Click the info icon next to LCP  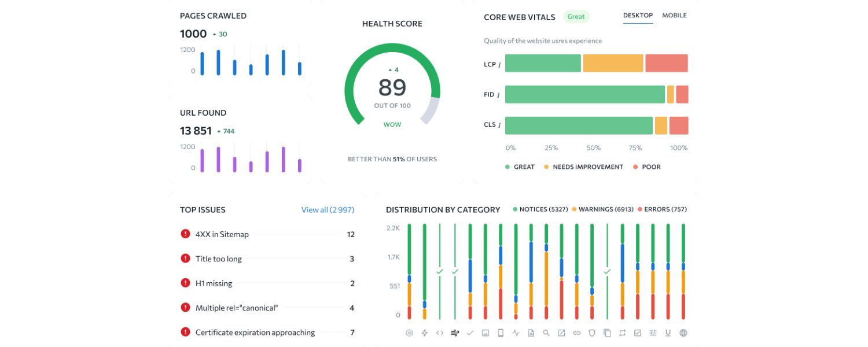point(499,65)
